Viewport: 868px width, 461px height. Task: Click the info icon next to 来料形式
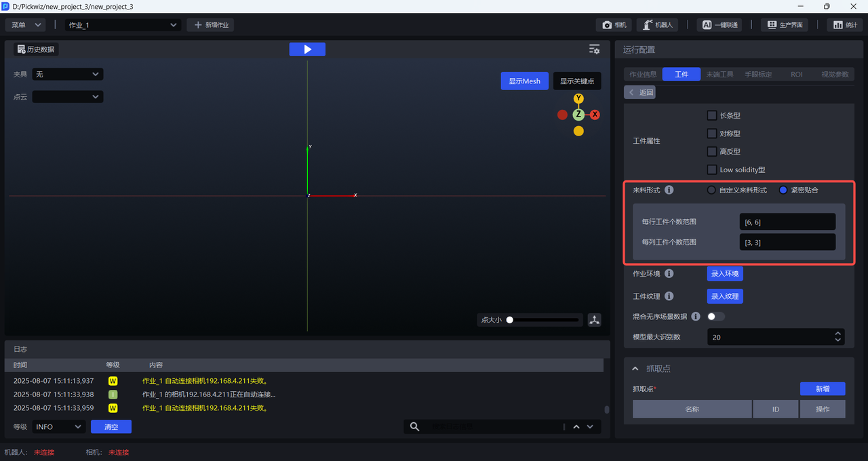pyautogui.click(x=669, y=191)
